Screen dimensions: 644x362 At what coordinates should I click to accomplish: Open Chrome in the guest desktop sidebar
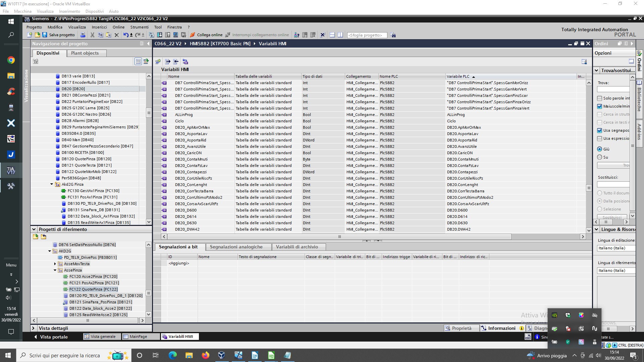(11, 60)
